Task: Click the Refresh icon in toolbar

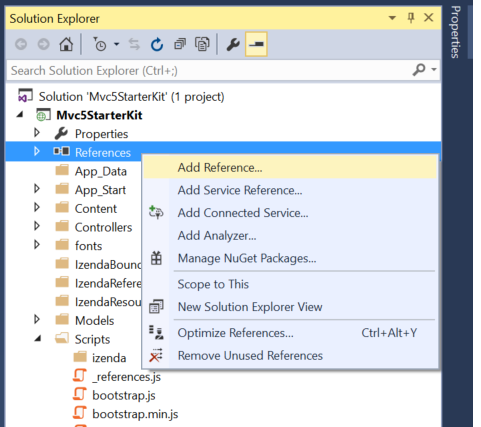Action: pos(157,44)
